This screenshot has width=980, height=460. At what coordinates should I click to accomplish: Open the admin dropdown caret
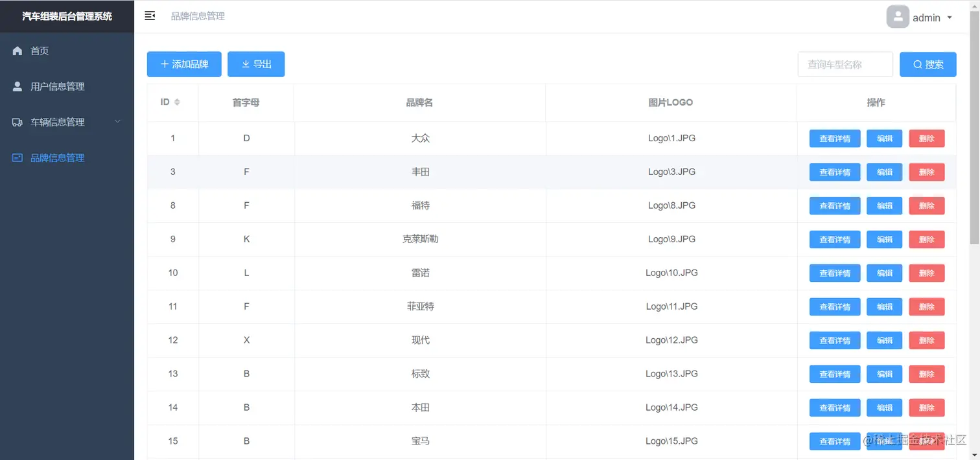950,17
